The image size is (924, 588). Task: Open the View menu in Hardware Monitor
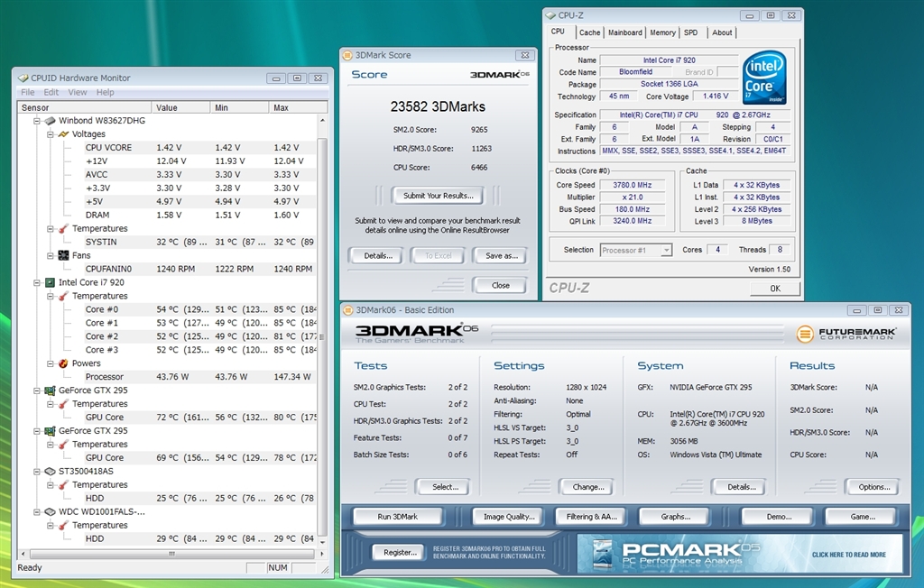[78, 92]
